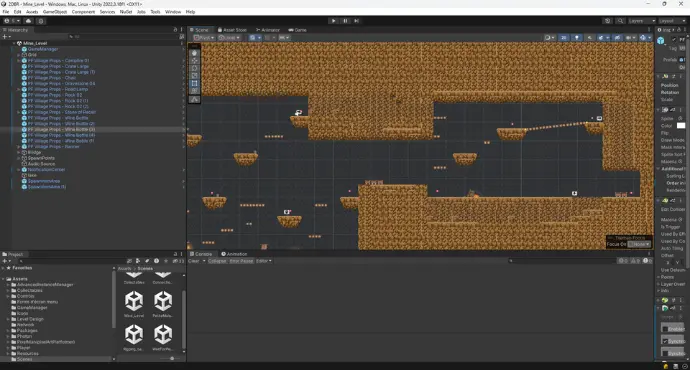Open the Window menu
The image size is (690, 370).
[x=173, y=12]
